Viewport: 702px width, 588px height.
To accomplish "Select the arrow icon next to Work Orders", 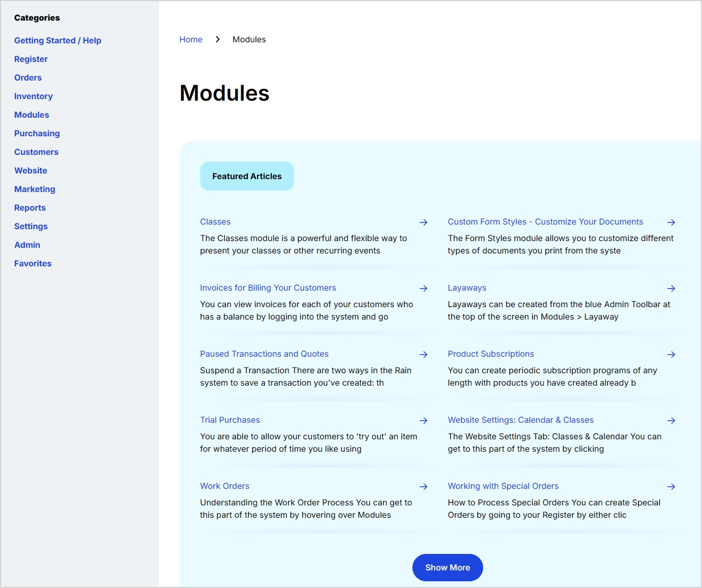I will pyautogui.click(x=423, y=487).
